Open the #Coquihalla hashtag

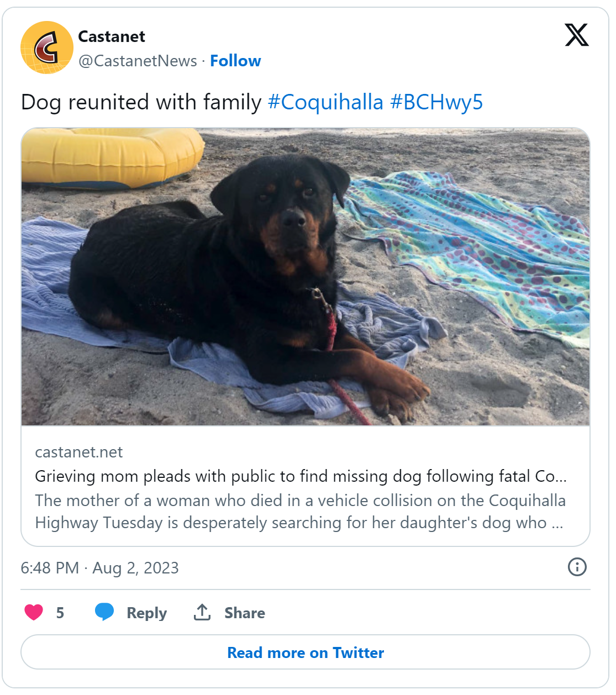click(x=325, y=102)
